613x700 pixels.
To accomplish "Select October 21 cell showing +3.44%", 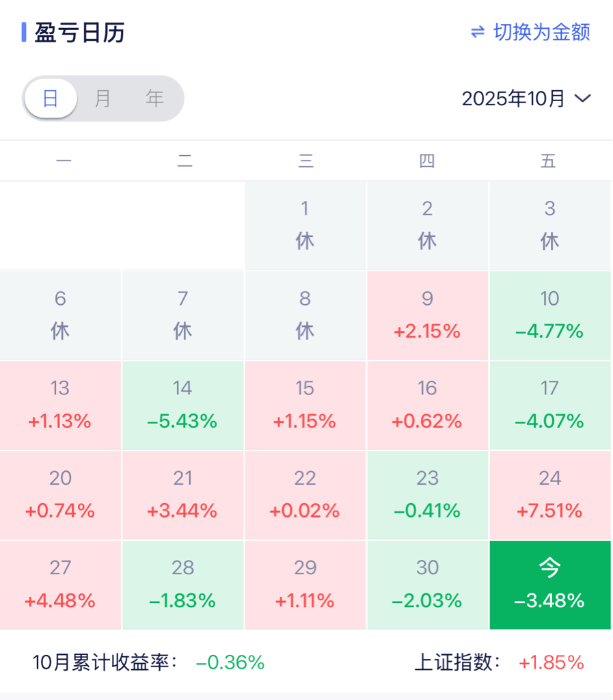I will click(x=182, y=494).
